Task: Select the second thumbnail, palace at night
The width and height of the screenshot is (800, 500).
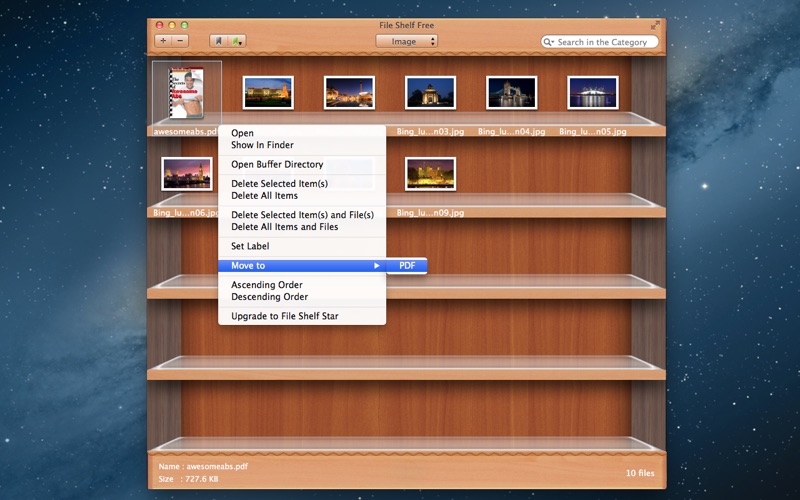Action: pos(268,92)
